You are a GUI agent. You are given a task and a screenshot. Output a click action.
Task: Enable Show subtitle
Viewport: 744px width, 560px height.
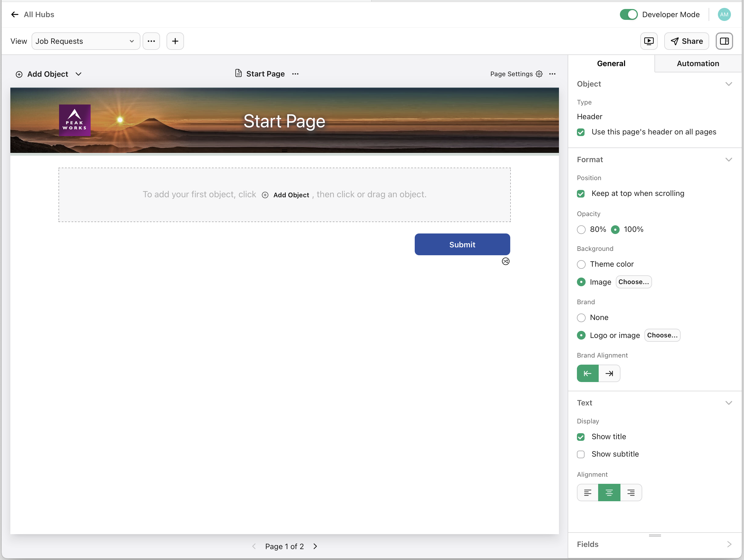pos(580,454)
